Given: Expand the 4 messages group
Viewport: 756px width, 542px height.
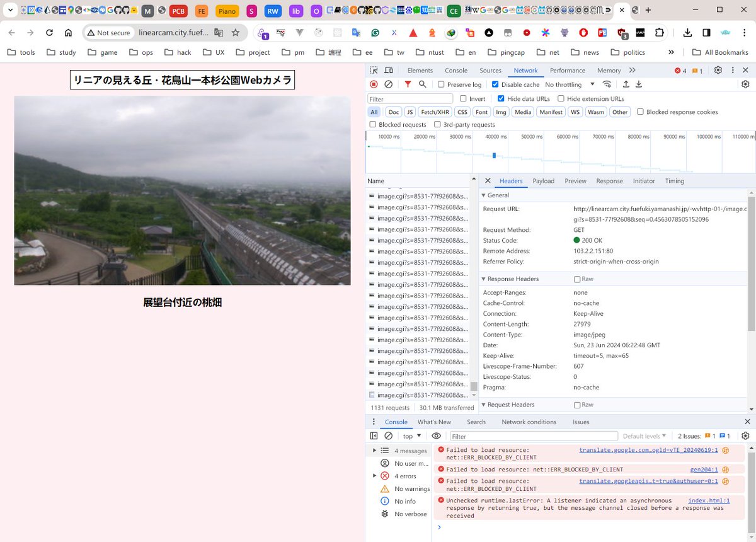Looking at the screenshot, I should (x=374, y=451).
